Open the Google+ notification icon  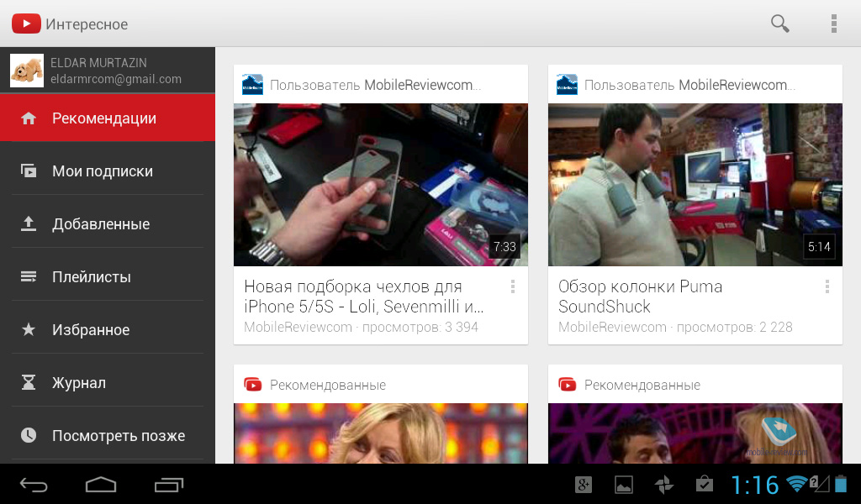point(584,485)
